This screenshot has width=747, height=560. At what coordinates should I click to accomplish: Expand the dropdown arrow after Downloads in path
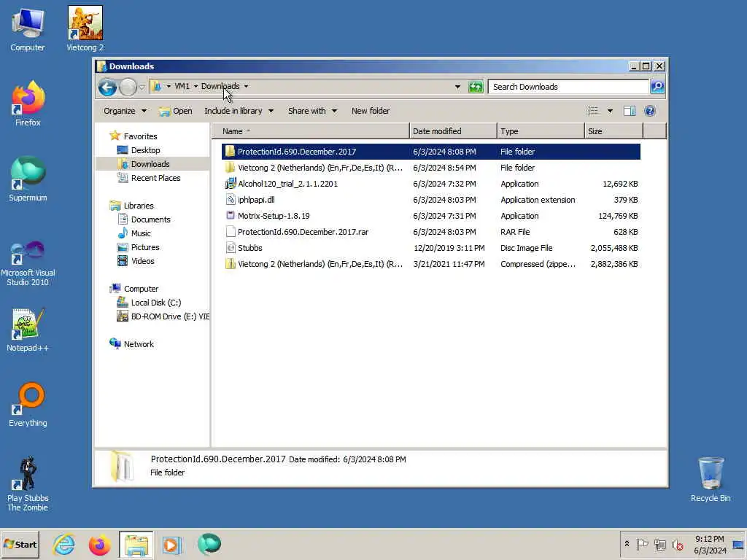click(x=247, y=86)
